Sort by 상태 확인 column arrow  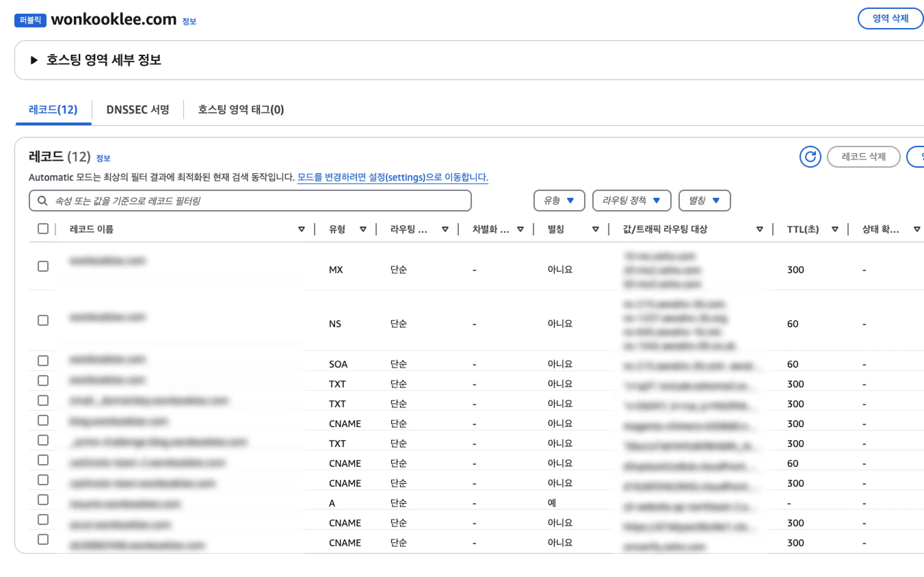[917, 229]
